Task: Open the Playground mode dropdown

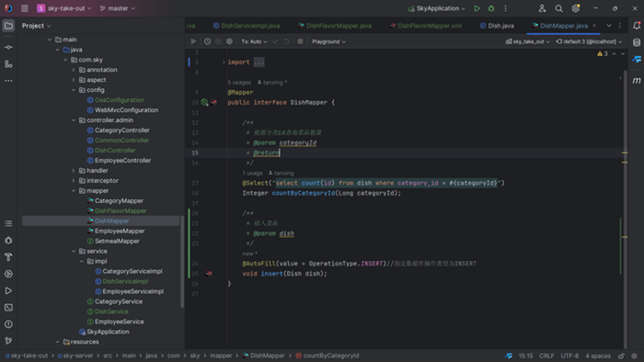Action: point(328,41)
